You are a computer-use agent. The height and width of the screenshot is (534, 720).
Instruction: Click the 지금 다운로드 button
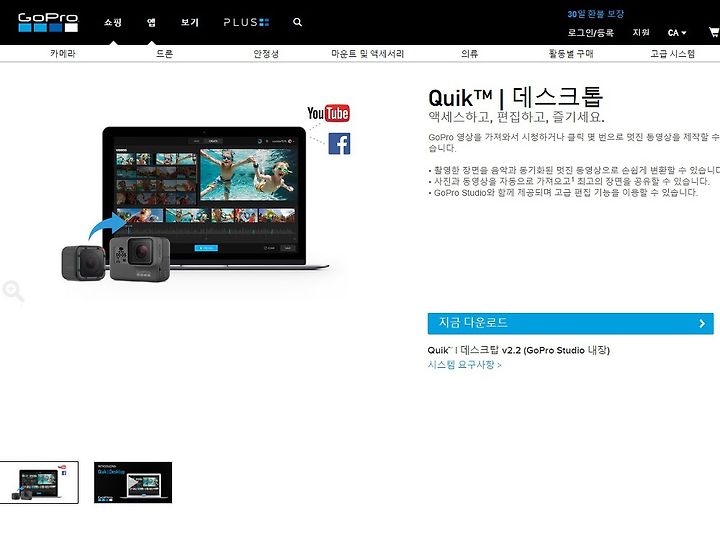[x=570, y=323]
